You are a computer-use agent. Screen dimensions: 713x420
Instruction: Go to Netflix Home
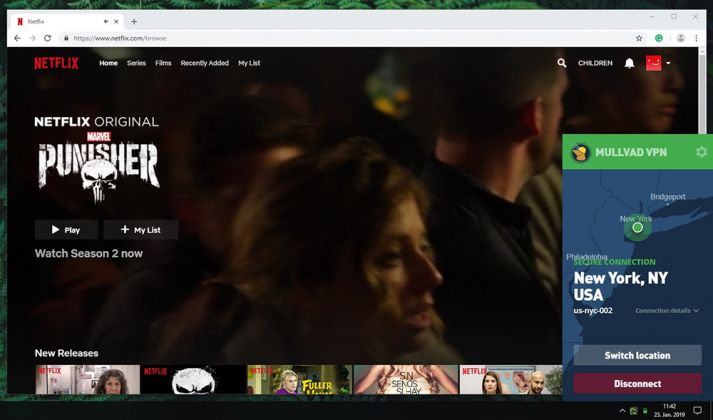pyautogui.click(x=109, y=63)
